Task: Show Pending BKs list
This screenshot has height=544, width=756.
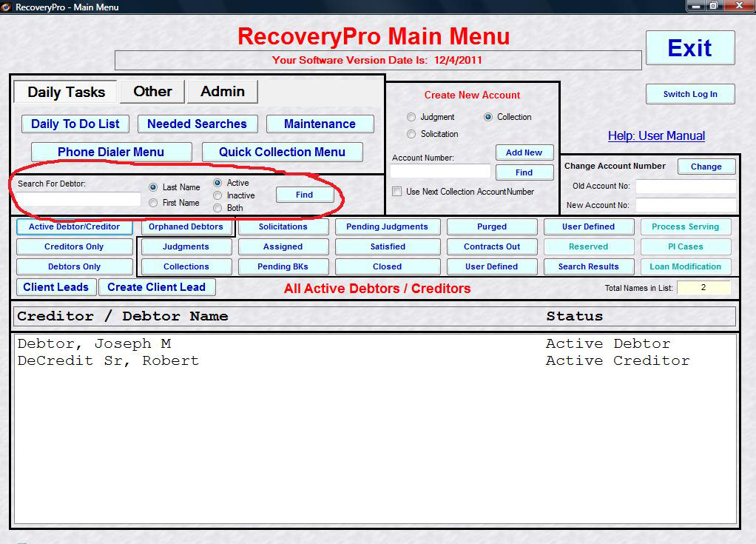Action: coord(283,266)
